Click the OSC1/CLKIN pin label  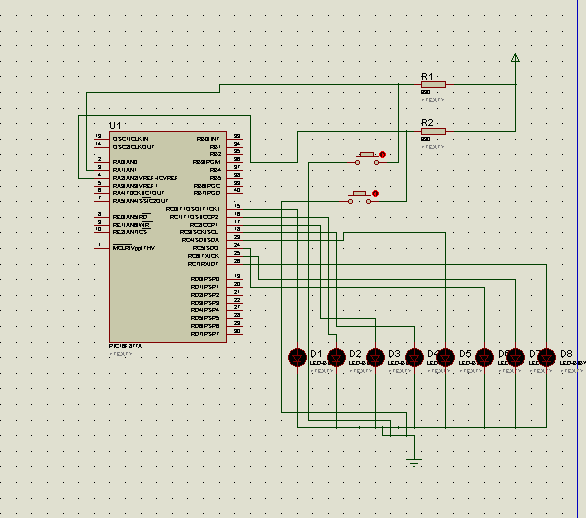coord(130,139)
